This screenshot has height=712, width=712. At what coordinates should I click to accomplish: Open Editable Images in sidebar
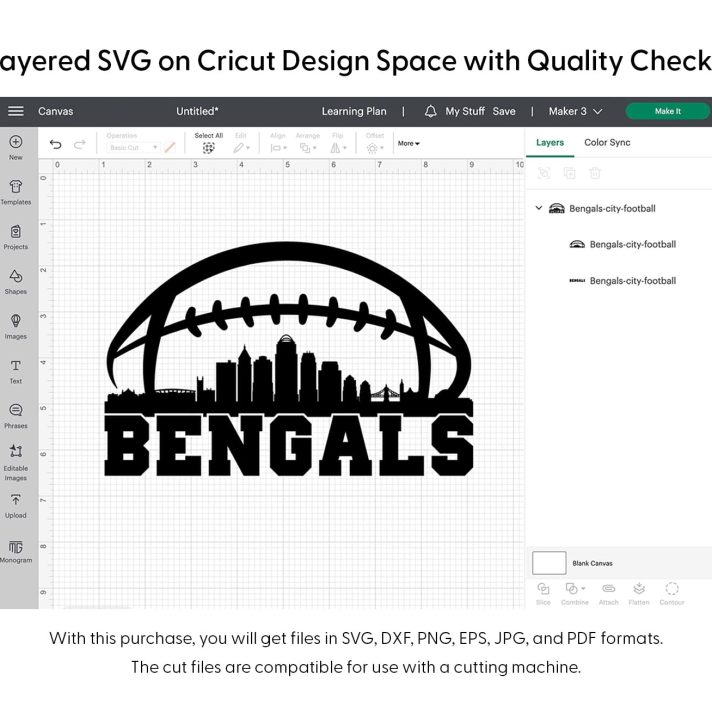click(15, 463)
